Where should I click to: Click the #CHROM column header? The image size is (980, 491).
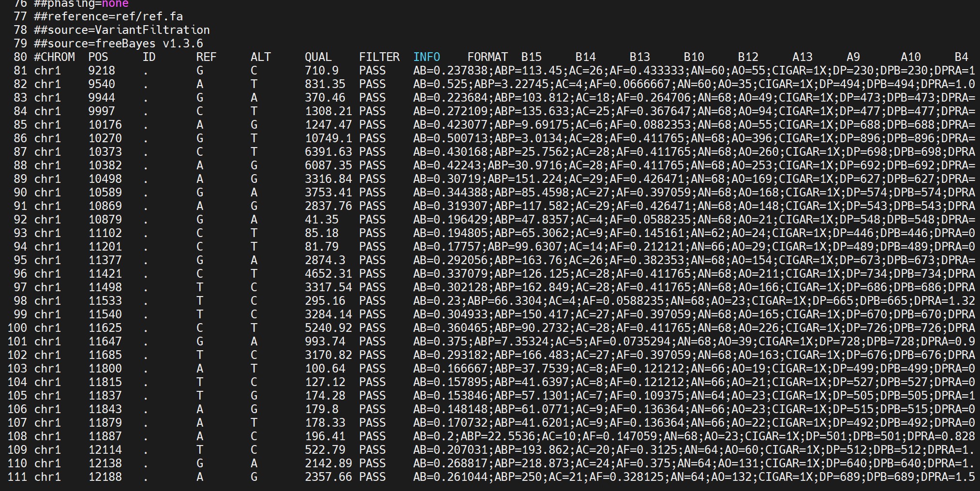(54, 57)
